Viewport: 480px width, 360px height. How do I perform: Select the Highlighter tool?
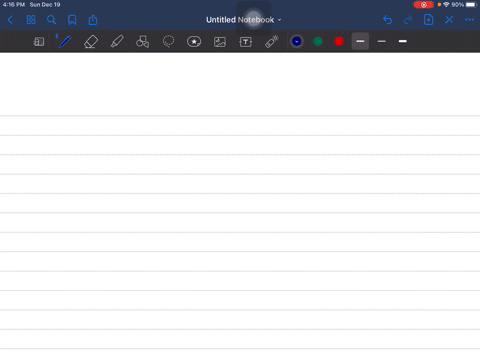tap(117, 42)
